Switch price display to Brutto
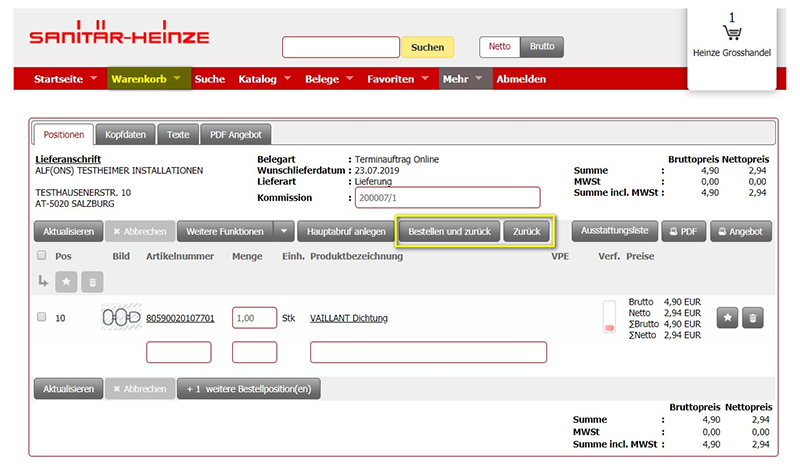The height and width of the screenshot is (467, 800). [x=542, y=46]
